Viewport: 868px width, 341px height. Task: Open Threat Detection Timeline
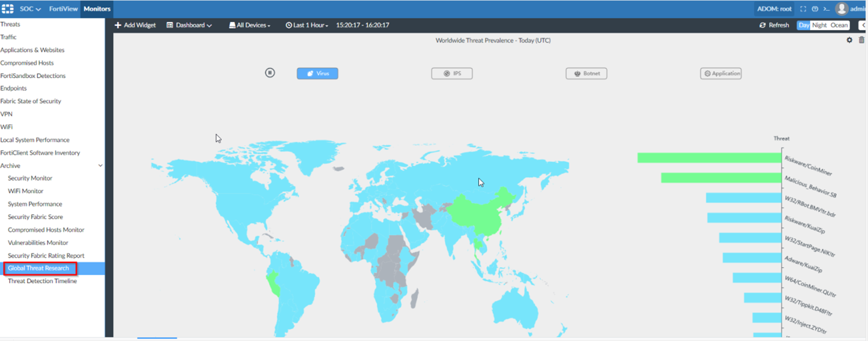pos(42,281)
